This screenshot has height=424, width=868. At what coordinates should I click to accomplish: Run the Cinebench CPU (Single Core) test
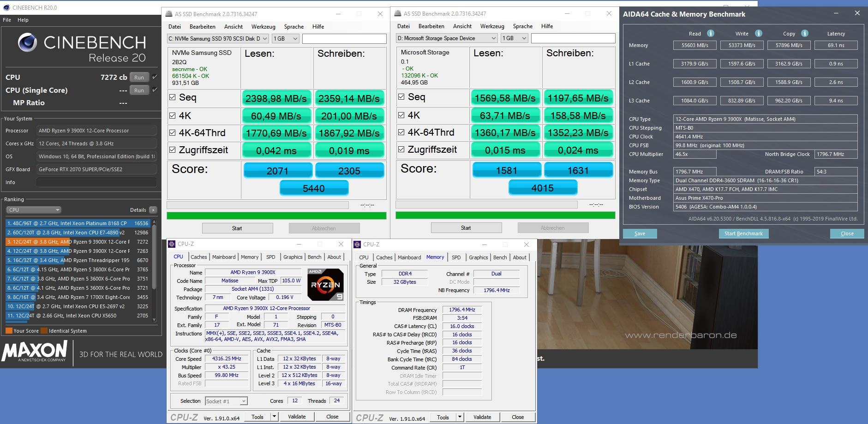click(x=139, y=90)
